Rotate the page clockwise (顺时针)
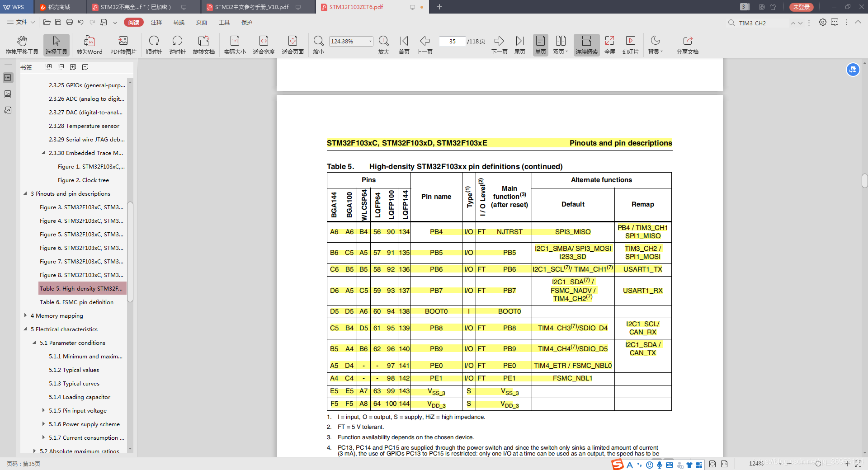The image size is (868, 470). [x=154, y=45]
